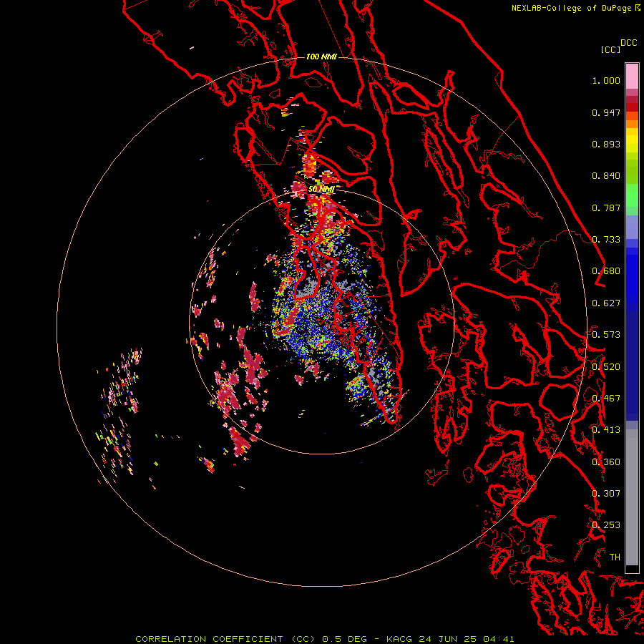Viewport: 644px width, 644px height.
Task: Click the KACG radar site identifier
Action: (399, 639)
